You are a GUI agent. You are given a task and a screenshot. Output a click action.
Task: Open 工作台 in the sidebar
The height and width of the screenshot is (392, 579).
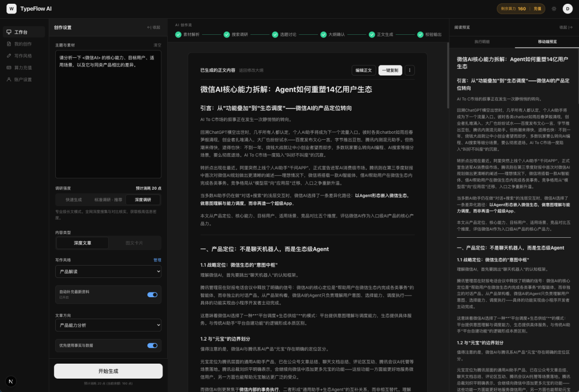24,32
